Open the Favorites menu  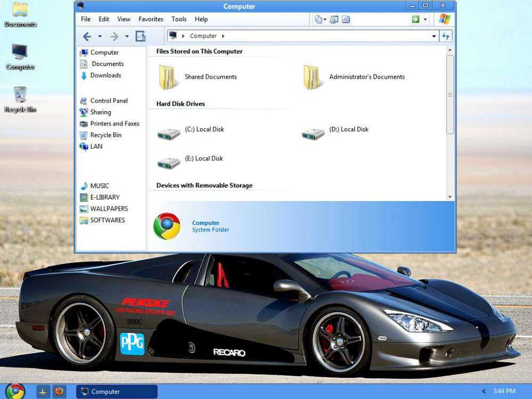151,19
